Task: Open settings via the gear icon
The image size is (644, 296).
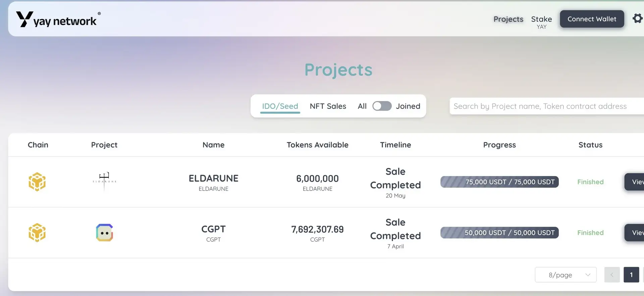Action: pyautogui.click(x=637, y=18)
